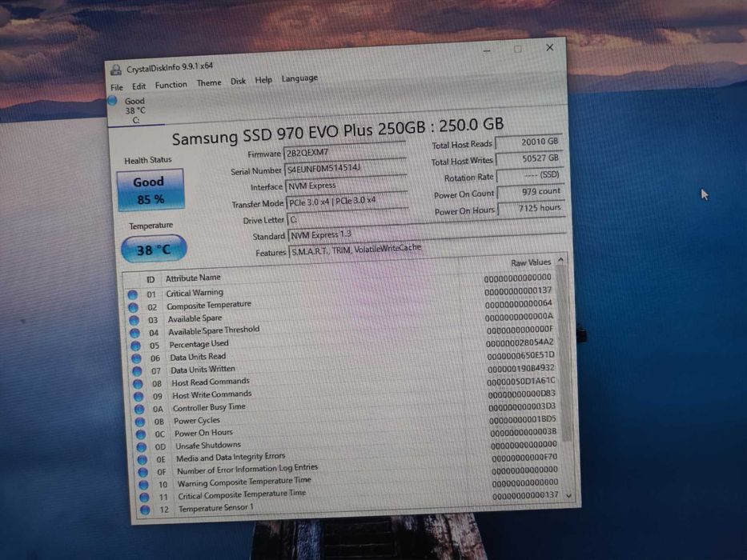Click the Raw Values column header
The width and height of the screenshot is (747, 560).
[x=531, y=262]
